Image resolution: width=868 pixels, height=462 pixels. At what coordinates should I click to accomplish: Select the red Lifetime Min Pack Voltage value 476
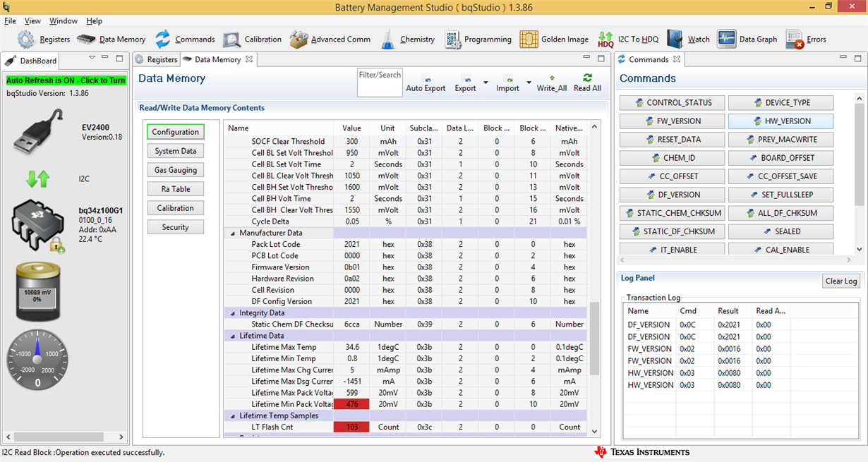[351, 404]
